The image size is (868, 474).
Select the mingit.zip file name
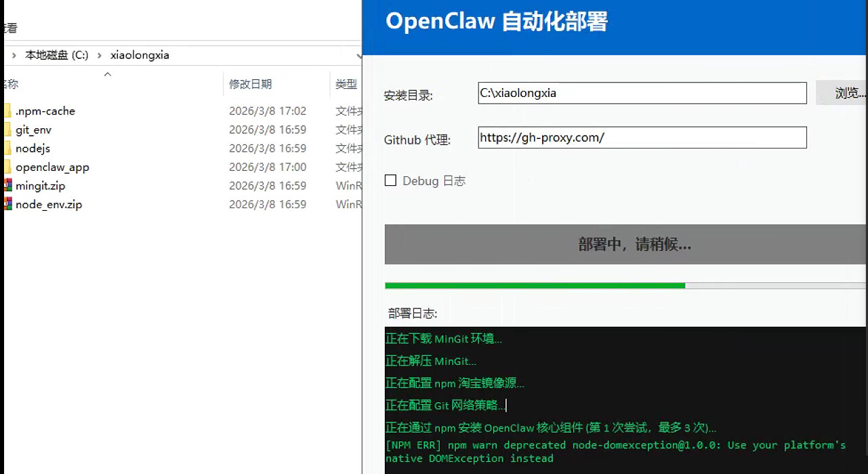click(x=41, y=186)
